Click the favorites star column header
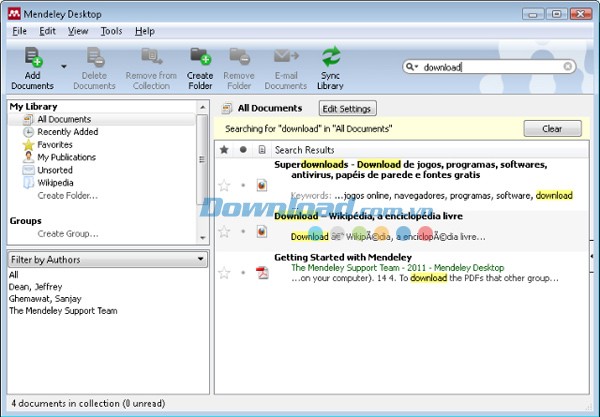The height and width of the screenshot is (417, 600). click(x=224, y=150)
